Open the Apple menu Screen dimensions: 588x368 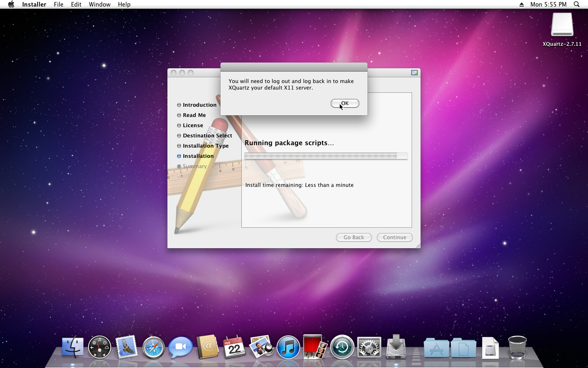[x=11, y=4]
